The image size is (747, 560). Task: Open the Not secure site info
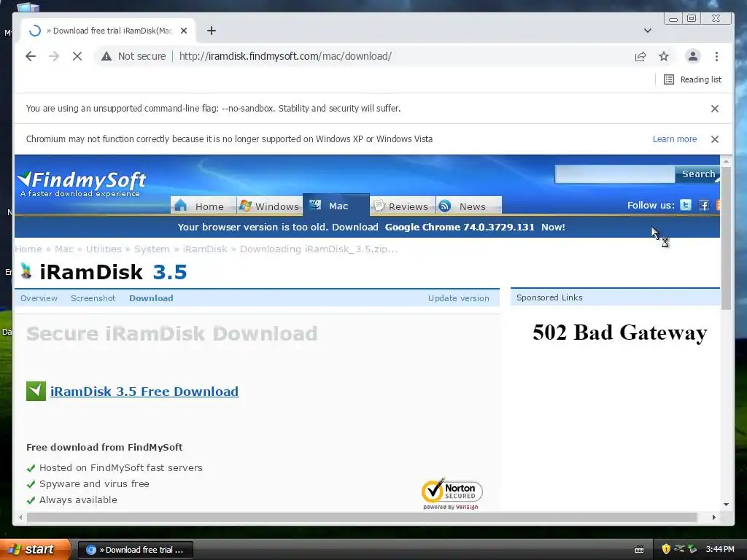coord(133,56)
